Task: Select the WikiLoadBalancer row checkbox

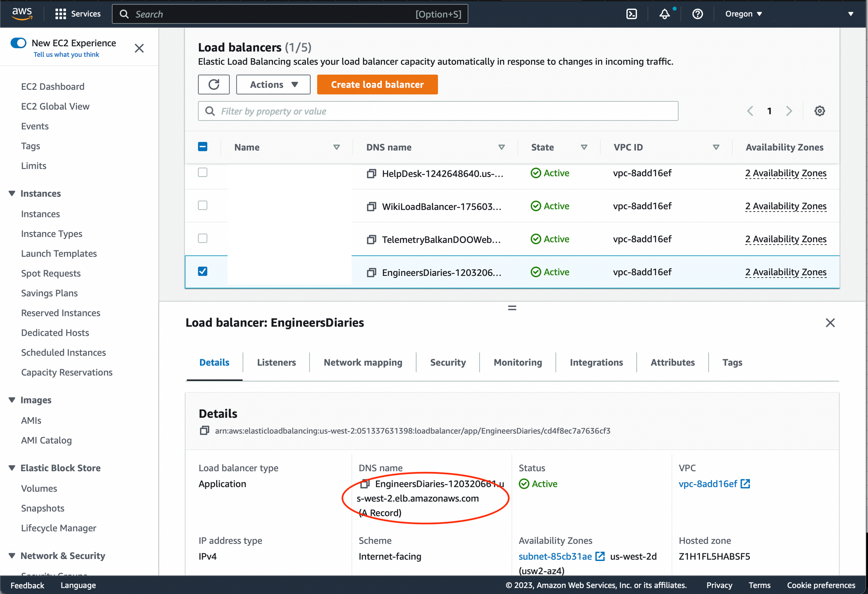Action: coord(203,206)
